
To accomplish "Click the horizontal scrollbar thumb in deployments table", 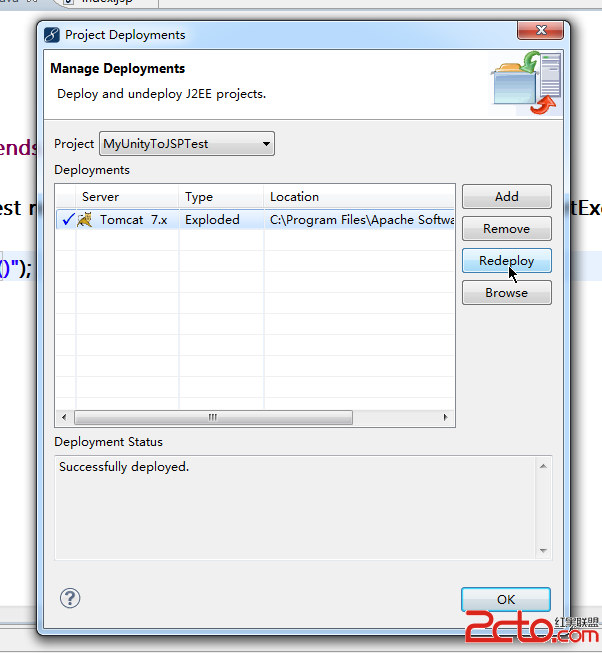I will [213, 417].
